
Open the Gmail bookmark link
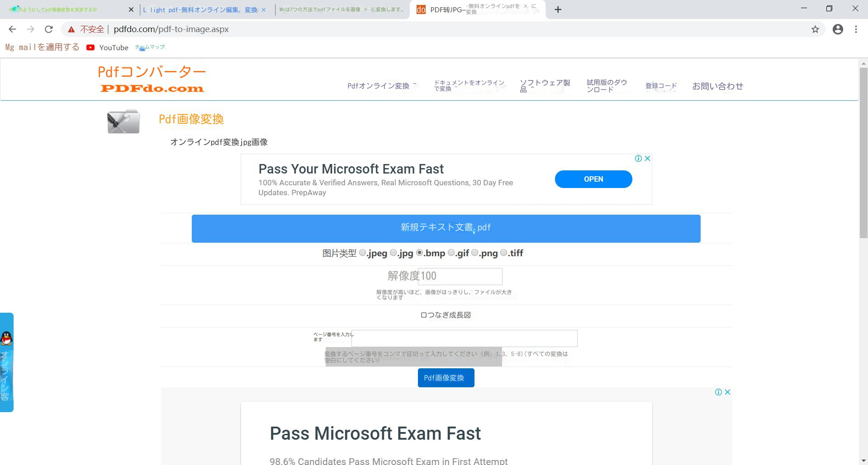point(42,47)
